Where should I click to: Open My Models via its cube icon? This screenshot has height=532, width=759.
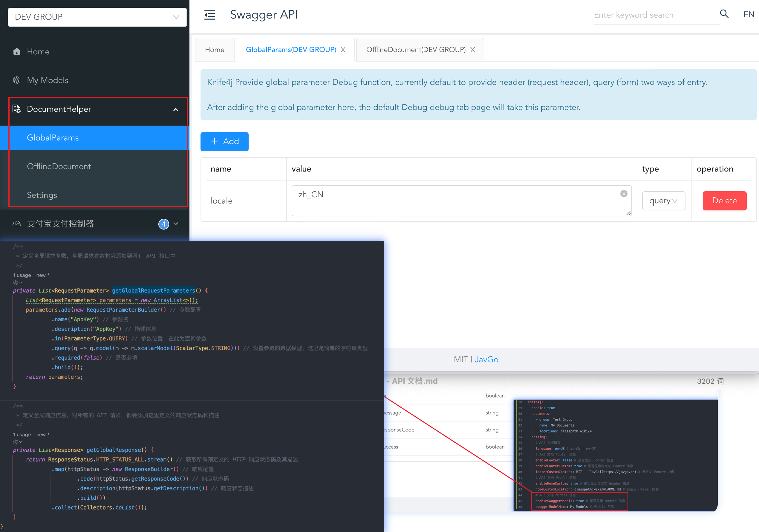coord(16,80)
